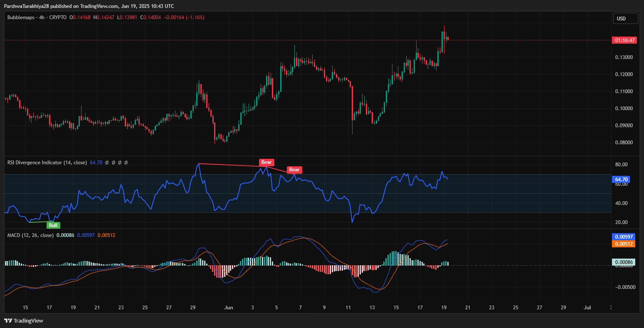Screen dimensions: 644x328
Task: Click the blue MACD value 0.00597 badge
Action: click(x=623, y=237)
